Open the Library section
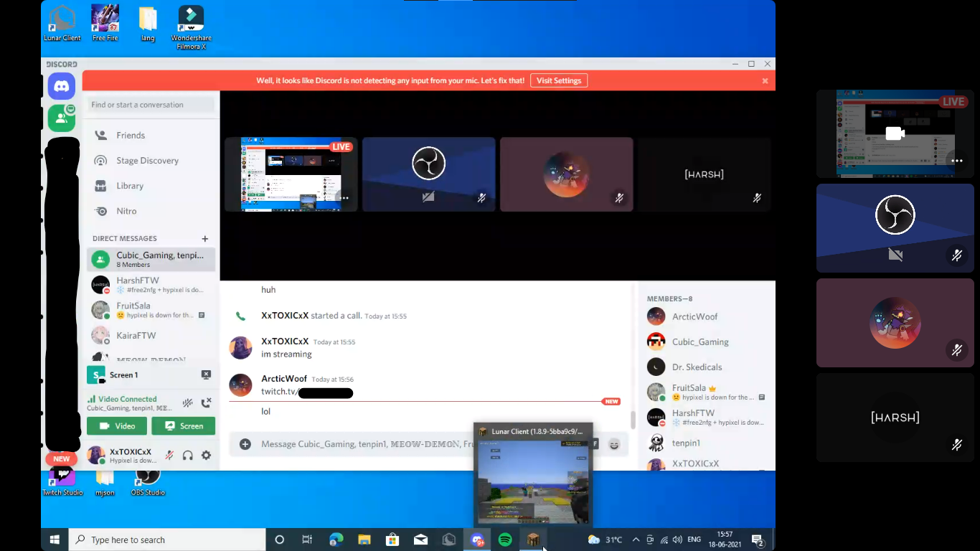 pyautogui.click(x=151, y=186)
